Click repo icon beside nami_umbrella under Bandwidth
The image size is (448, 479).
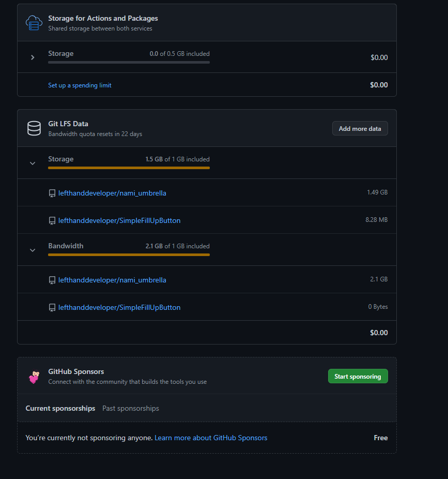point(52,280)
